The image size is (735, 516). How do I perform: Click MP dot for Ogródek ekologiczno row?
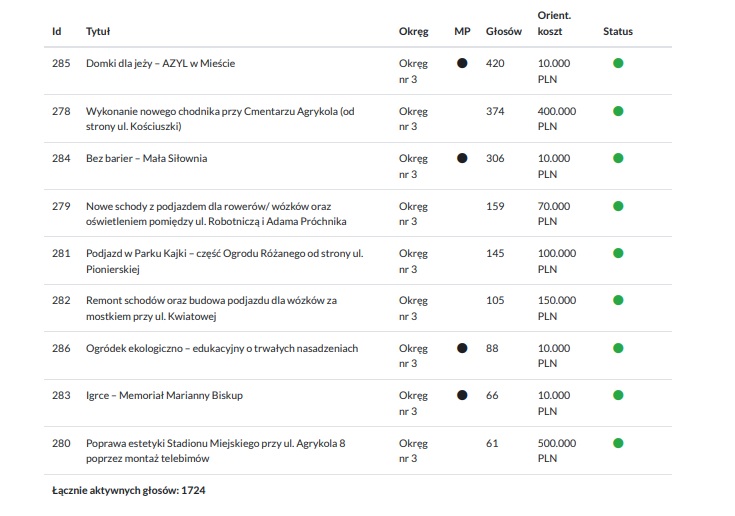[461, 348]
